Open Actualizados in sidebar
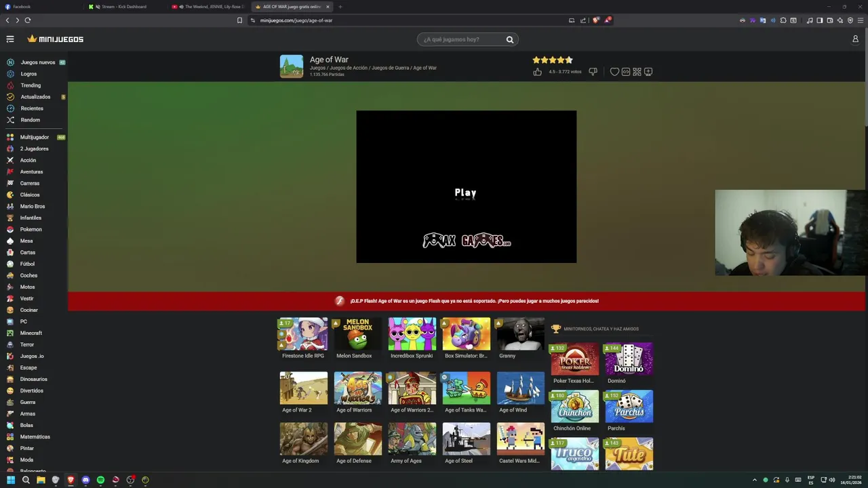The height and width of the screenshot is (488, 868). [x=34, y=97]
